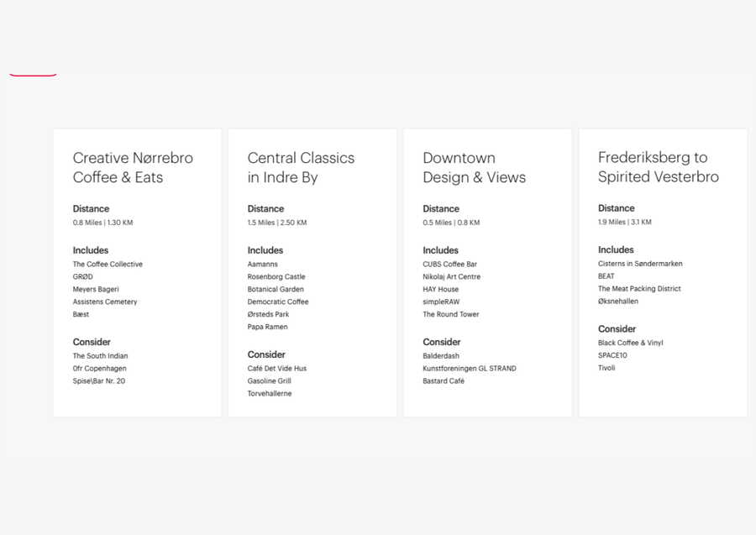Click the Creative Nørrebro Coffee & Eats heading
Screen dimensions: 756x535
click(x=133, y=167)
